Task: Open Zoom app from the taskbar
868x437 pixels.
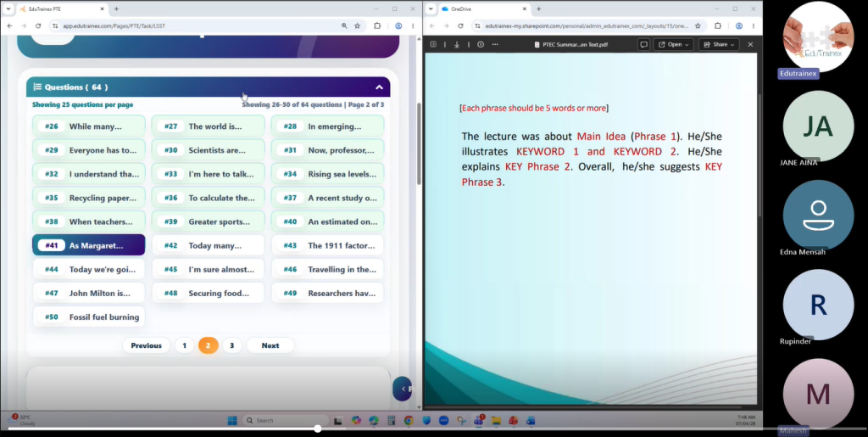Action: [x=443, y=420]
